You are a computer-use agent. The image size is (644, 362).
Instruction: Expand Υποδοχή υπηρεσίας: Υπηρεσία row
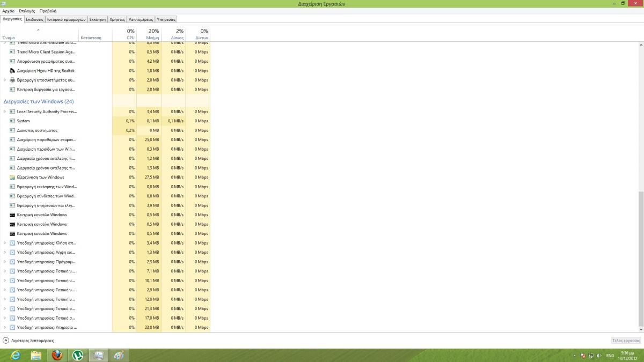[x=5, y=328]
